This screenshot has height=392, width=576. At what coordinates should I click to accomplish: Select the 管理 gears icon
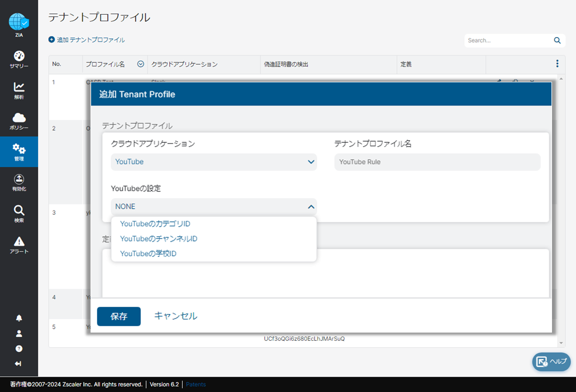coord(19,149)
